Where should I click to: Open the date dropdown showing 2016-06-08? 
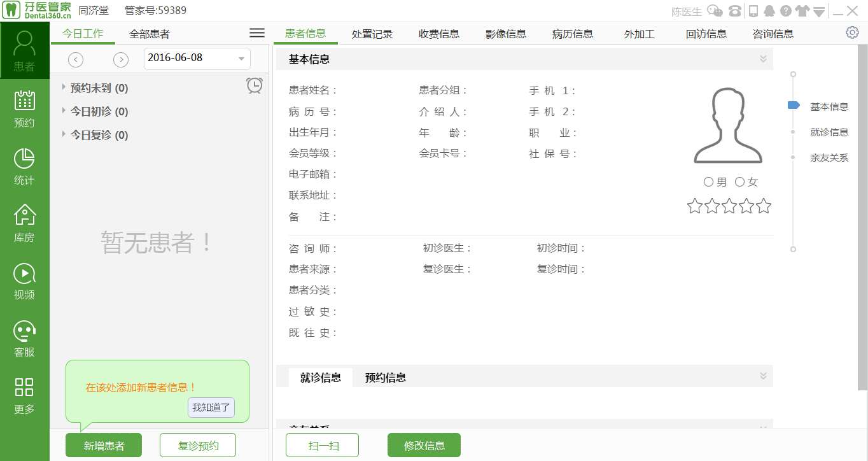point(197,59)
